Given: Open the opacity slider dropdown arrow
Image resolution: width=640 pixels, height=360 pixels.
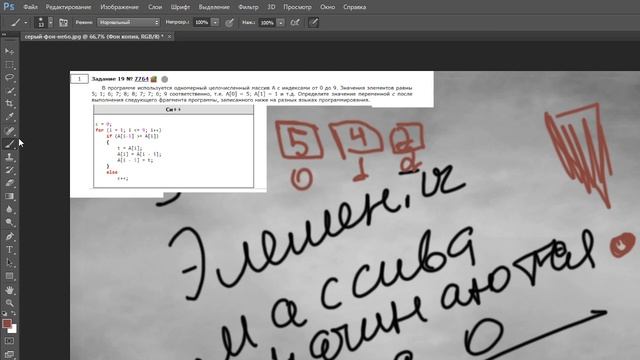Looking at the screenshot, I should click(215, 22).
